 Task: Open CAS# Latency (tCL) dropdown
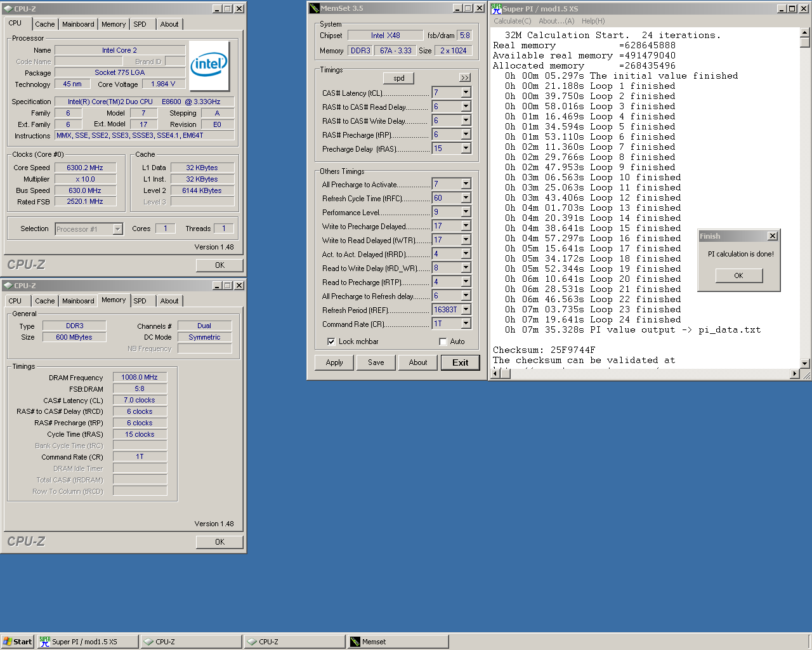pos(466,93)
